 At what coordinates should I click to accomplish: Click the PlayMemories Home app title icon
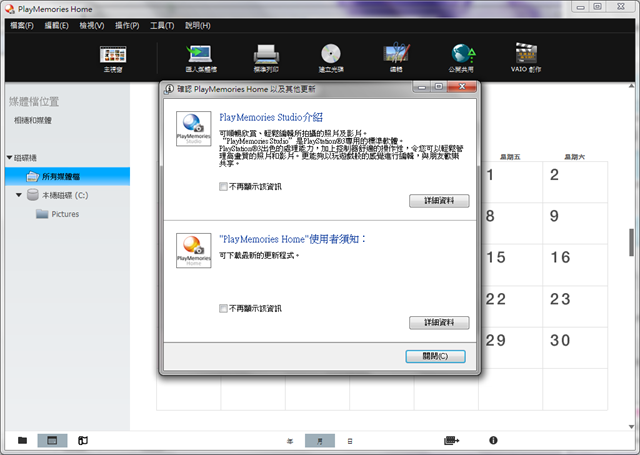[9, 9]
